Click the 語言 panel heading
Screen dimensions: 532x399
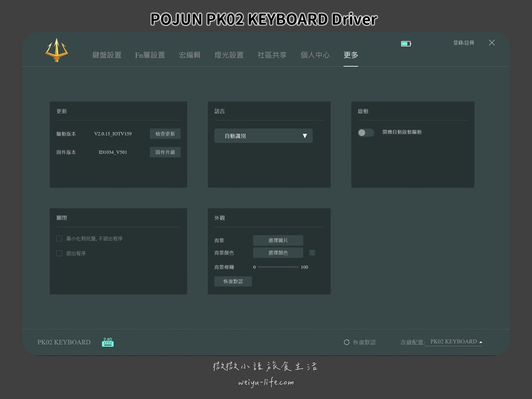(x=220, y=111)
